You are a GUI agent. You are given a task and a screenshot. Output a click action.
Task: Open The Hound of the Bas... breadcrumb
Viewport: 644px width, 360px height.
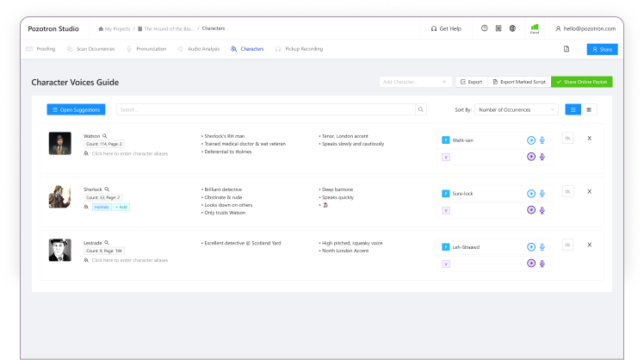165,28
